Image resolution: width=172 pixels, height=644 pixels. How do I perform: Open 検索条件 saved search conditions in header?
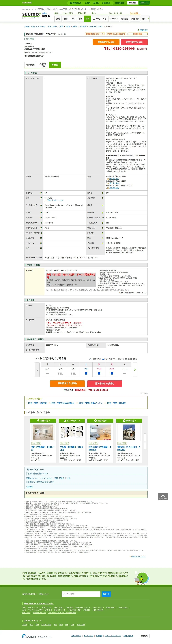(106, 3)
